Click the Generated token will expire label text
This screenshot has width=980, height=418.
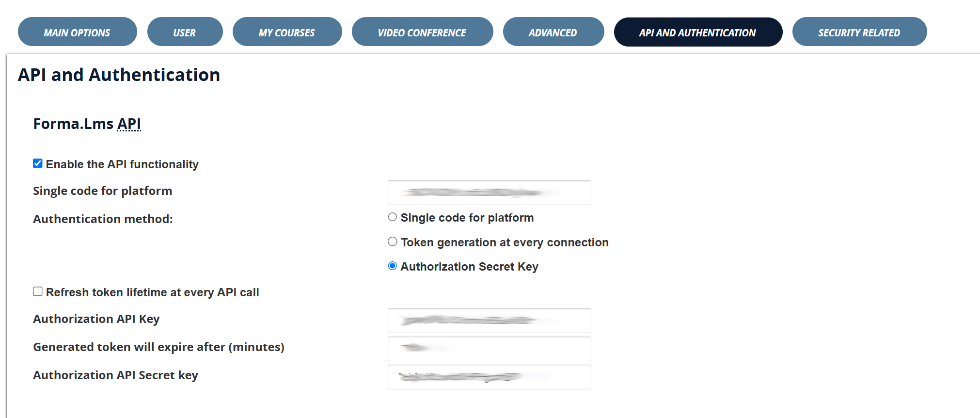coord(158,347)
